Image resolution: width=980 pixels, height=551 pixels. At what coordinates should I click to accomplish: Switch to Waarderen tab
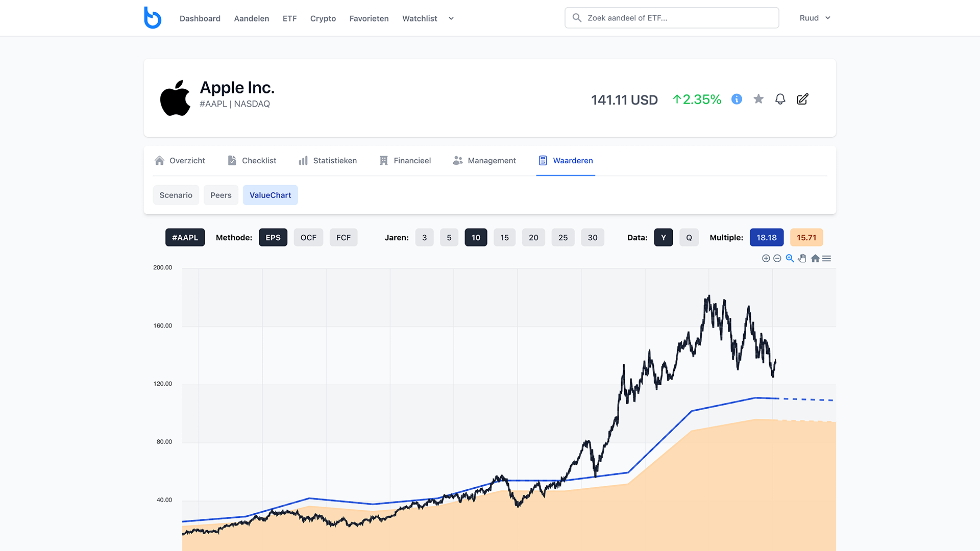pyautogui.click(x=566, y=161)
